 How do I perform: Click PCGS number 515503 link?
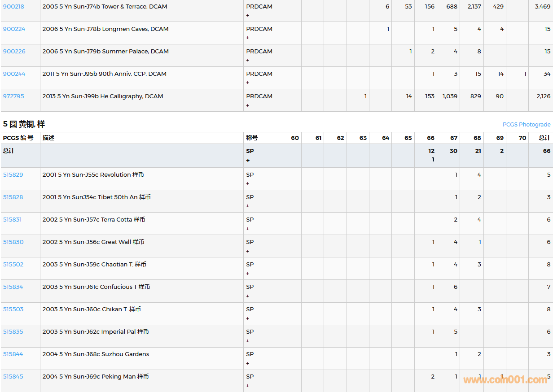coord(13,309)
